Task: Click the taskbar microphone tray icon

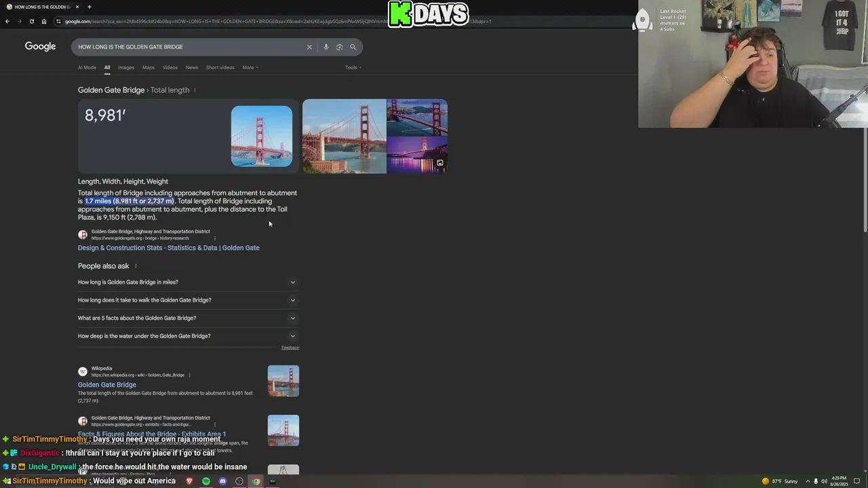Action: [x=816, y=481]
